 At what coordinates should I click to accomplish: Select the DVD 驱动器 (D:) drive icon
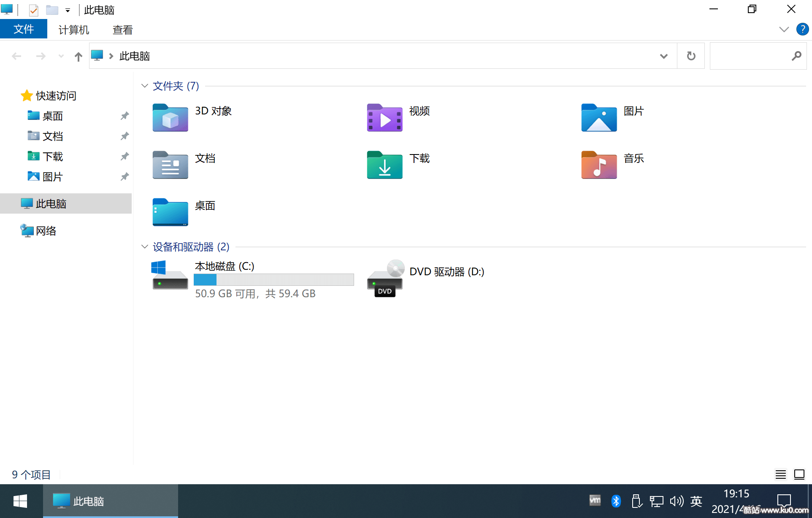386,278
